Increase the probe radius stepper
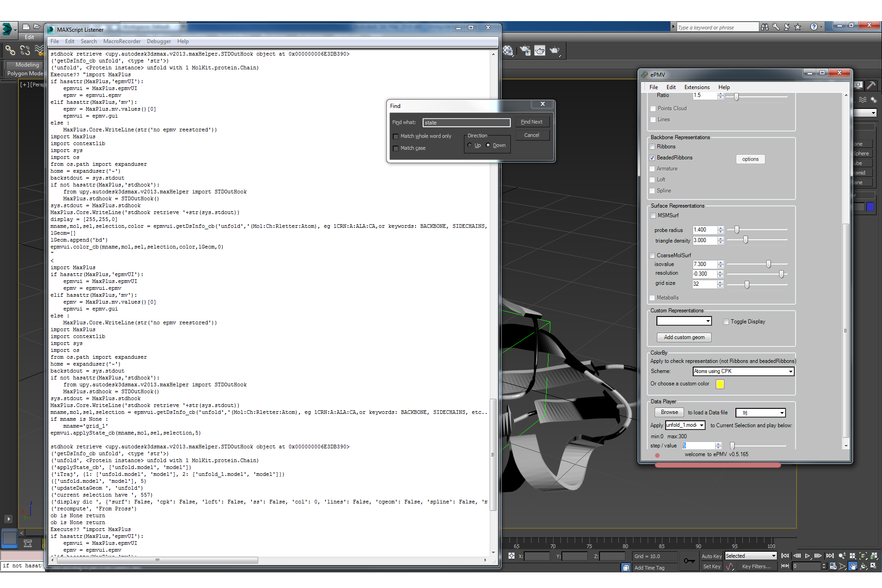Viewport: 882px width, 588px height. click(x=720, y=228)
